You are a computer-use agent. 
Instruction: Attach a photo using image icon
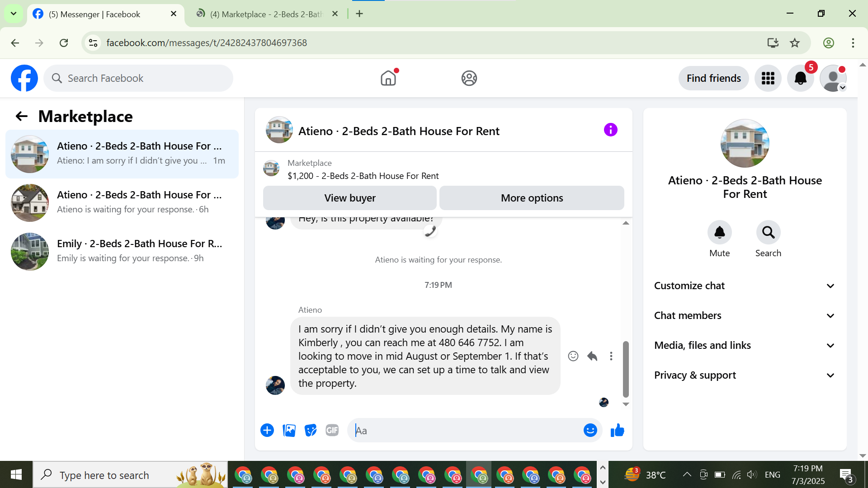289,431
